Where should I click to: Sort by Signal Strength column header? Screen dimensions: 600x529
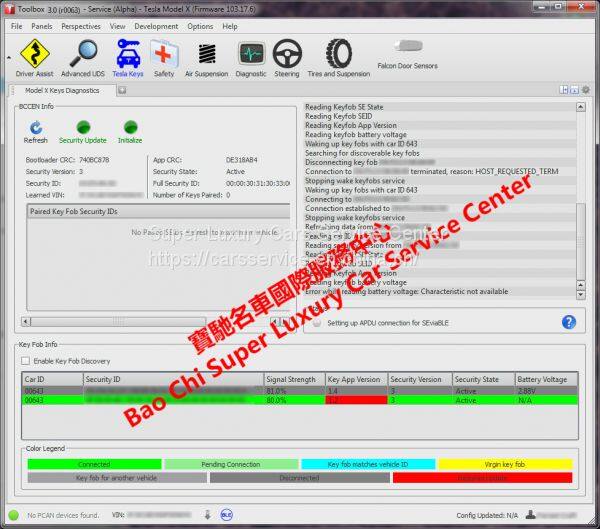[x=292, y=380]
